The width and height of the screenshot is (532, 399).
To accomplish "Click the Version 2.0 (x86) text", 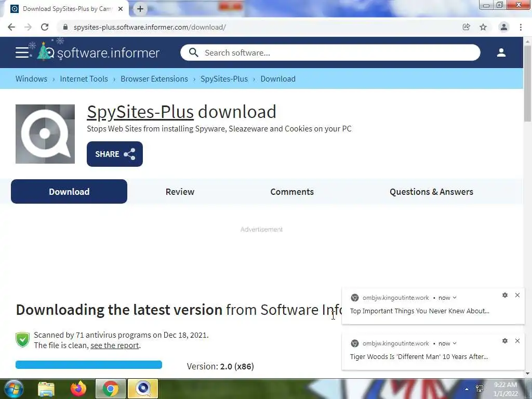I will [220, 366].
